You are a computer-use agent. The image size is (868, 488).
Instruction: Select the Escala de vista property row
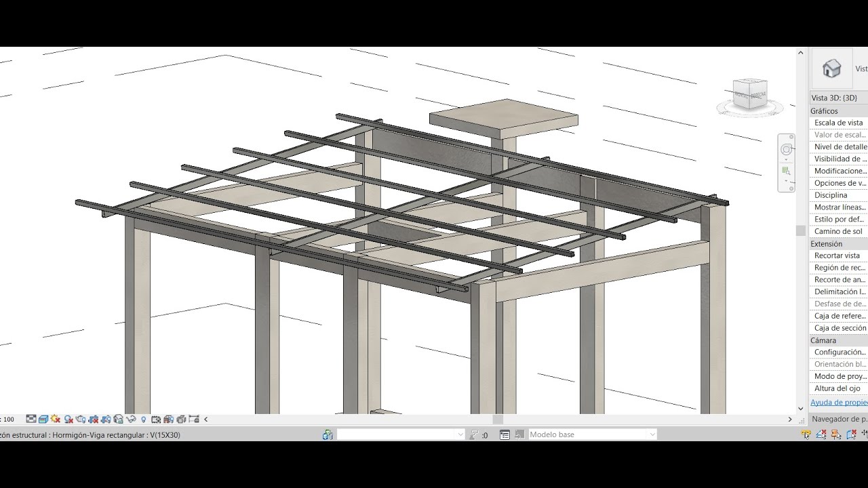pyautogui.click(x=839, y=123)
